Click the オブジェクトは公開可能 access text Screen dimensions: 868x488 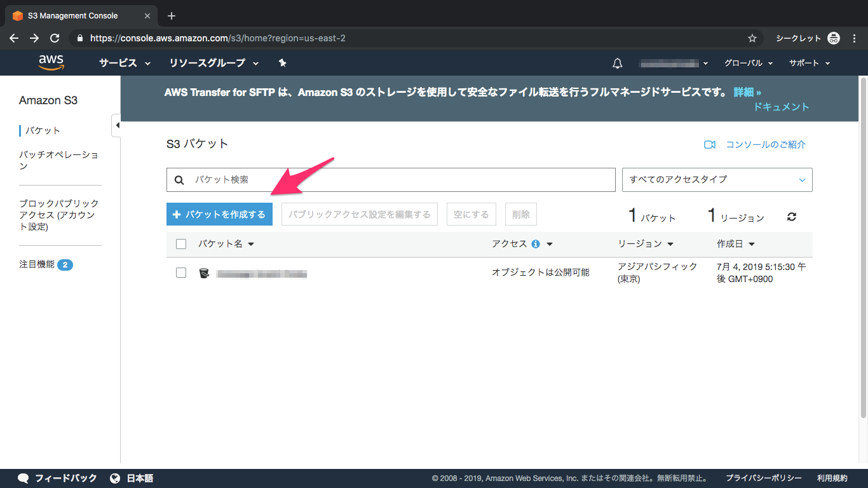541,273
